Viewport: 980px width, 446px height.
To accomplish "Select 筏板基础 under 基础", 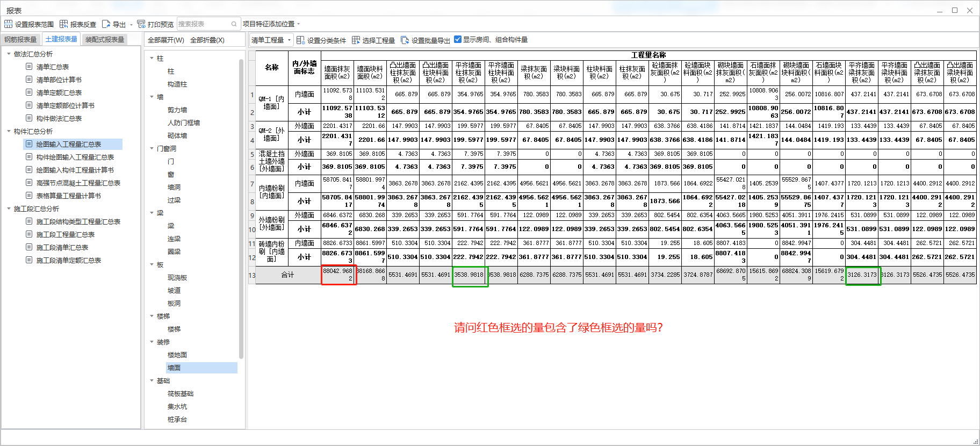I will 181,393.
